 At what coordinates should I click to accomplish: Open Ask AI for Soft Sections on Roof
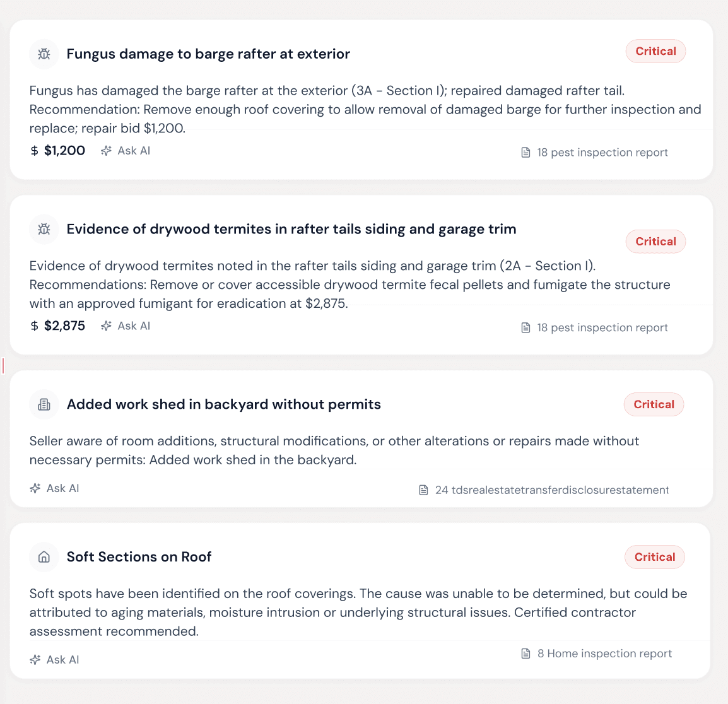click(62, 659)
